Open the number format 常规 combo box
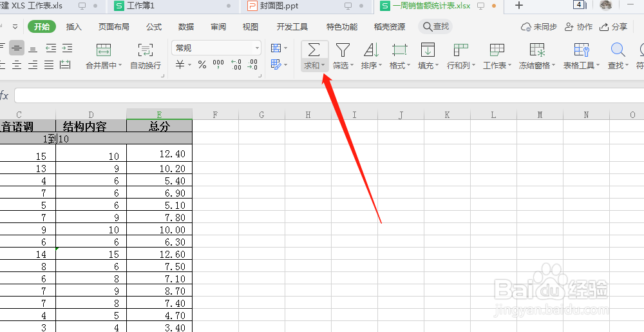This screenshot has height=332, width=644. pyautogui.click(x=216, y=48)
